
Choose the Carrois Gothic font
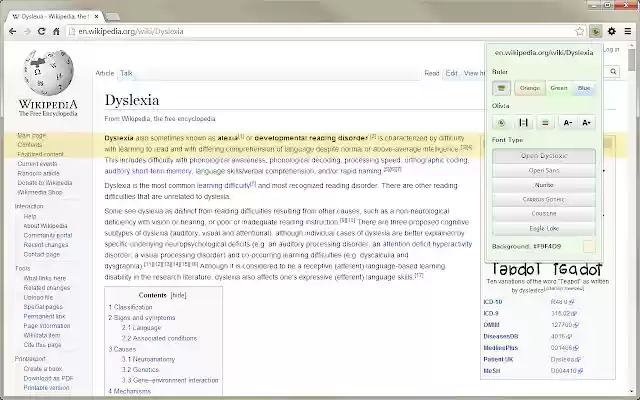pos(544,199)
